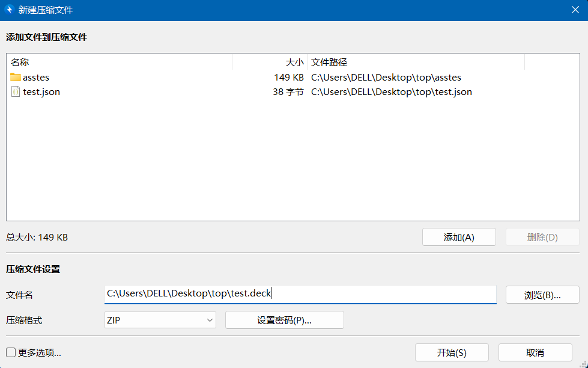The width and height of the screenshot is (588, 368).
Task: Select the asstes folder icon
Action: click(x=16, y=78)
